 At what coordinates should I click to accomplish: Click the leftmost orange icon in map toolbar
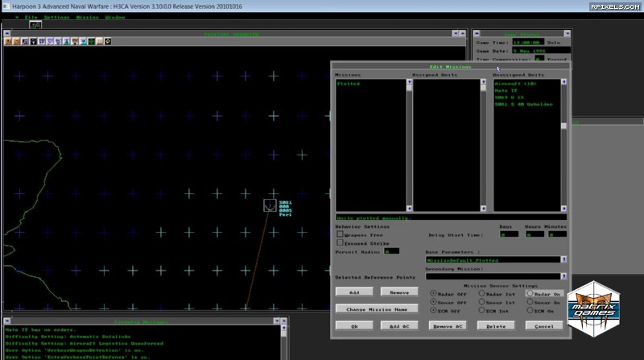point(9,42)
